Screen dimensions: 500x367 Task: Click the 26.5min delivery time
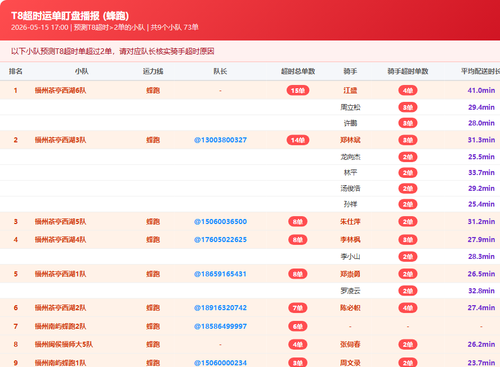pos(481,274)
